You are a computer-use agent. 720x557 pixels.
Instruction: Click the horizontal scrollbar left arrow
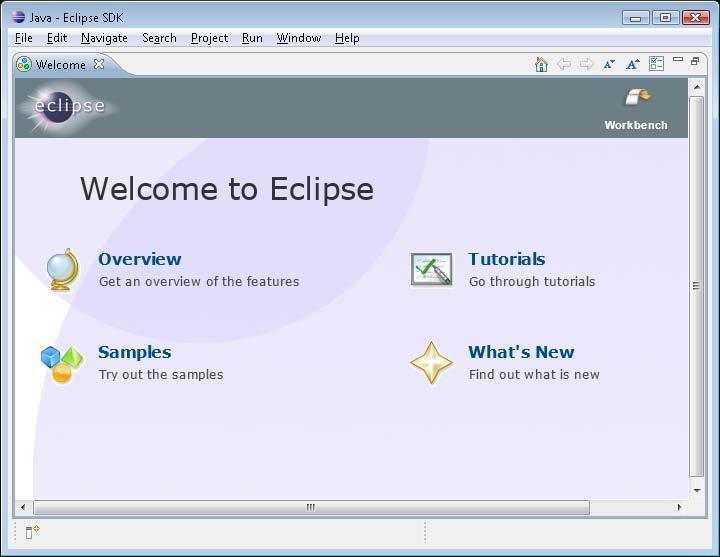point(23,507)
